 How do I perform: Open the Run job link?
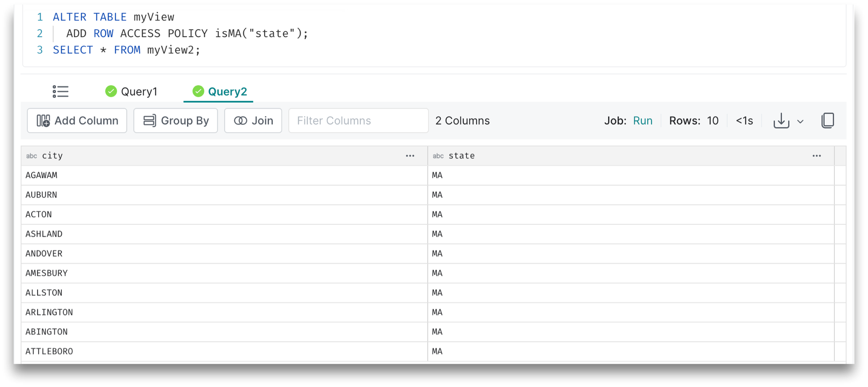tap(642, 121)
